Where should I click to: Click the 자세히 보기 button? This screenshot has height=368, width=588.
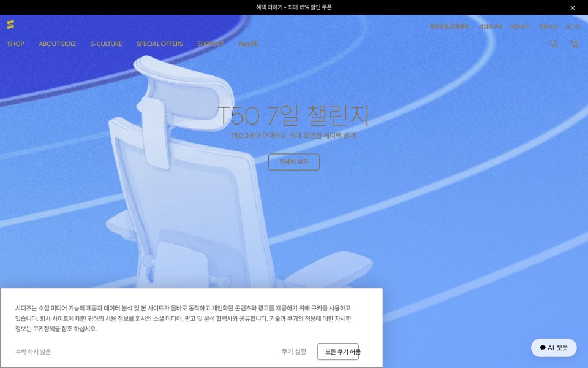294,162
